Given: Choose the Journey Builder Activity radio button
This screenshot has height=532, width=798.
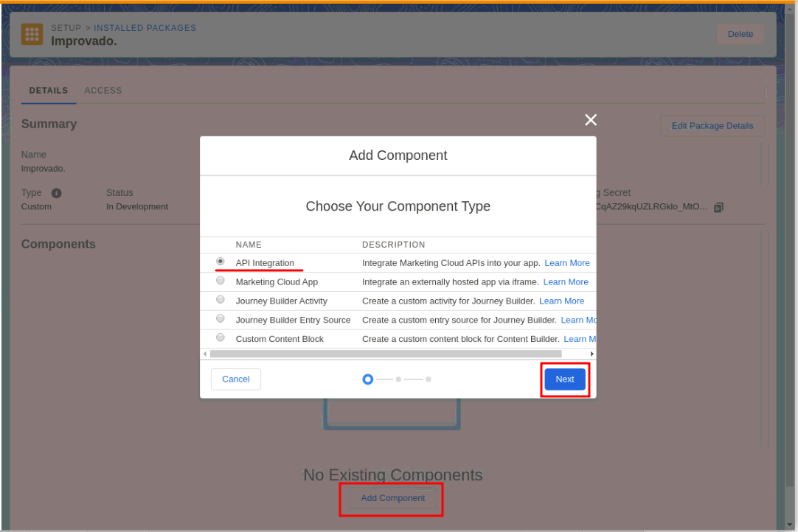Looking at the screenshot, I should click(221, 300).
